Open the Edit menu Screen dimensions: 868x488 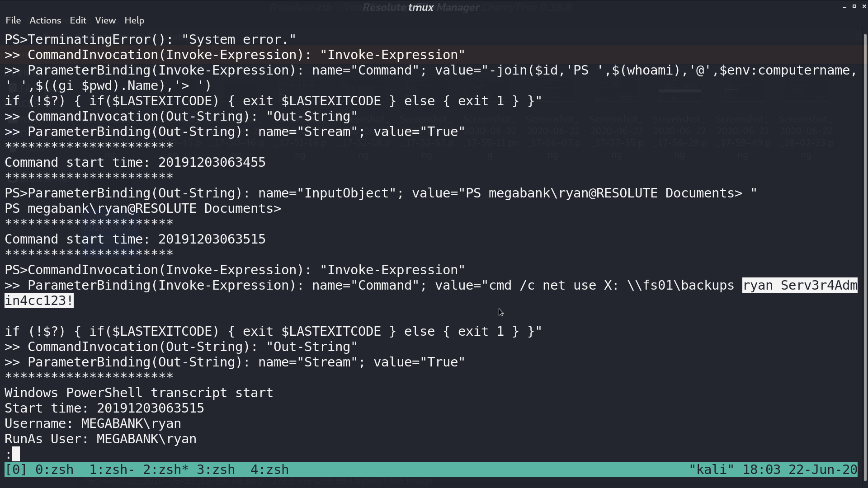78,20
